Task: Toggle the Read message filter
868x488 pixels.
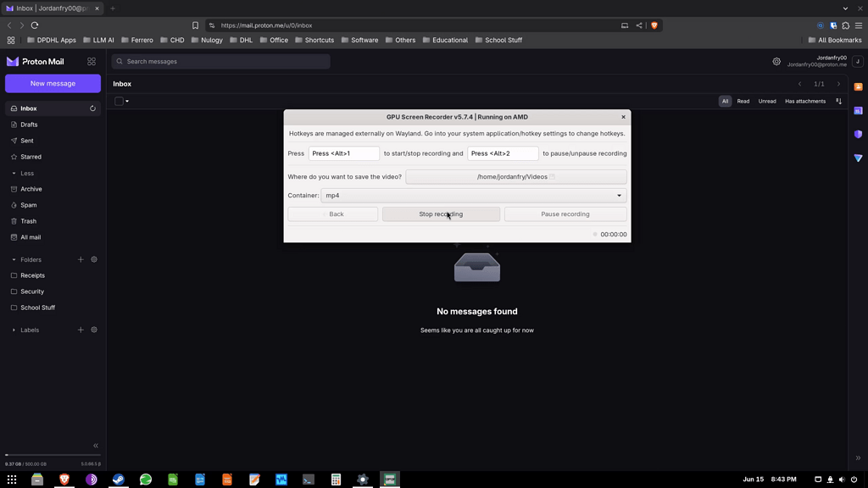Action: click(x=743, y=101)
